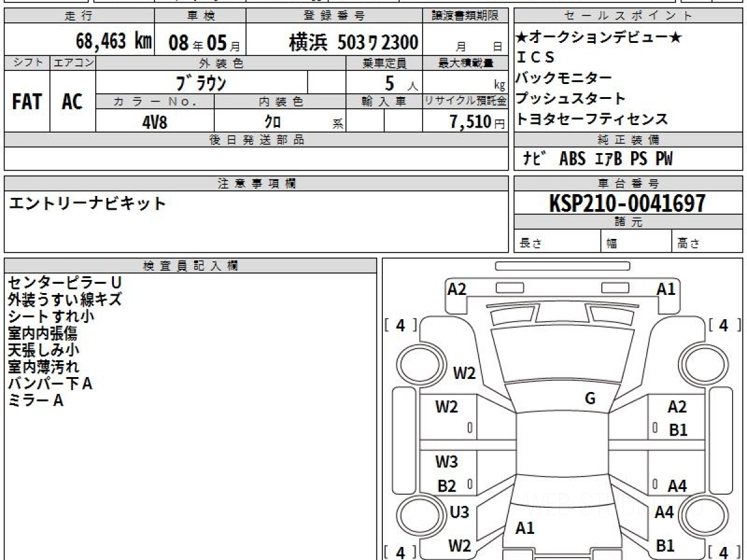The height and width of the screenshot is (560, 747).
Task: Select the カラーNo. header cell
Action: tap(155, 101)
